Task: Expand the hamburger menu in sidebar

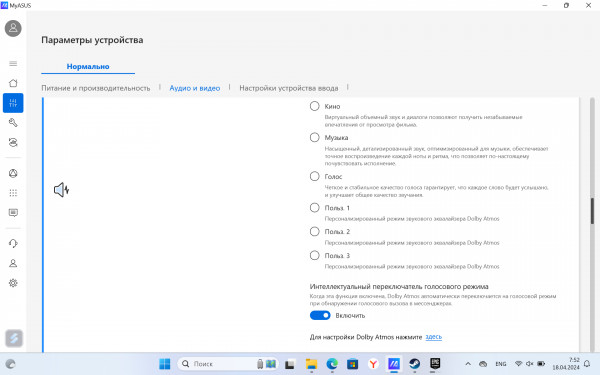Action: 13,64
